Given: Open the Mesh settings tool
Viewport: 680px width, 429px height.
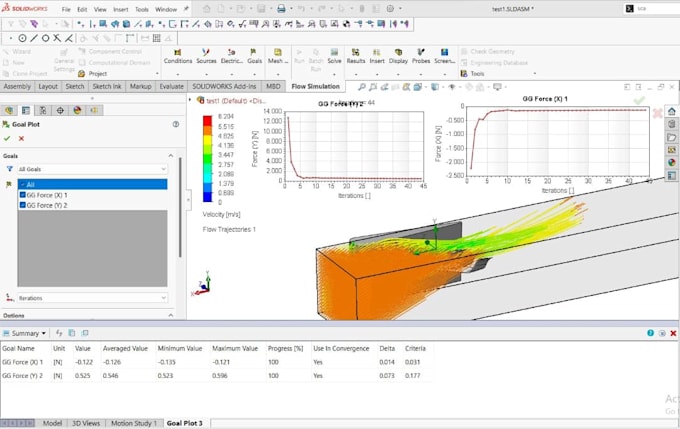Looking at the screenshot, I should (278, 56).
